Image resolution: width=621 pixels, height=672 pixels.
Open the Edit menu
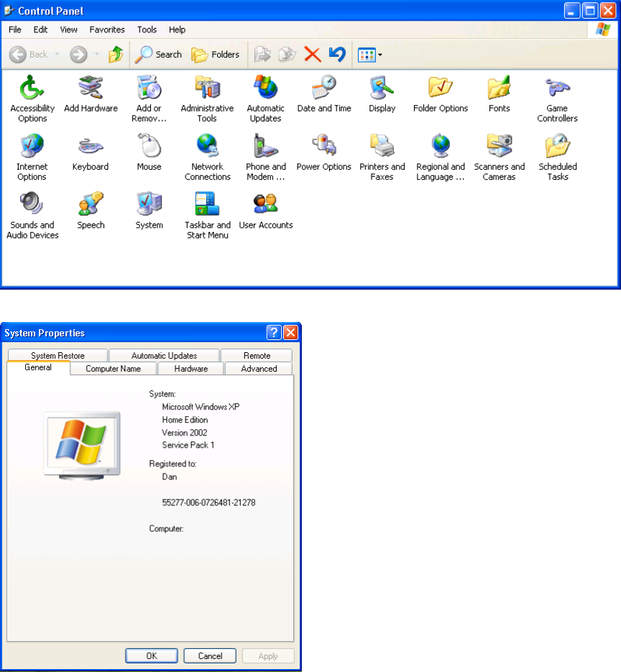[40, 29]
